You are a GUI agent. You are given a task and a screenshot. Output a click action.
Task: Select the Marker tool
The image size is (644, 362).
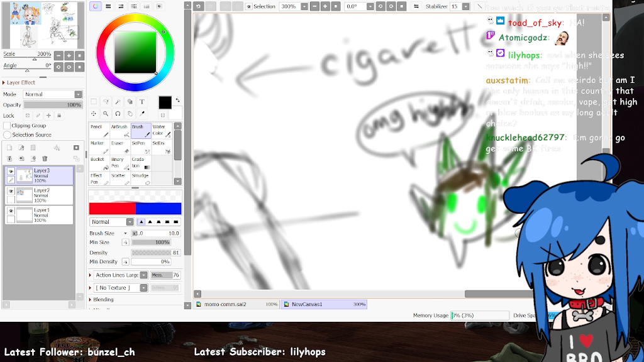click(x=99, y=147)
